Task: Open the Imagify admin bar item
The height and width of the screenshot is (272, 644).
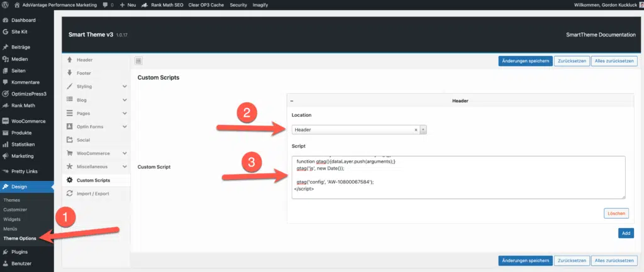Action: pyautogui.click(x=260, y=5)
